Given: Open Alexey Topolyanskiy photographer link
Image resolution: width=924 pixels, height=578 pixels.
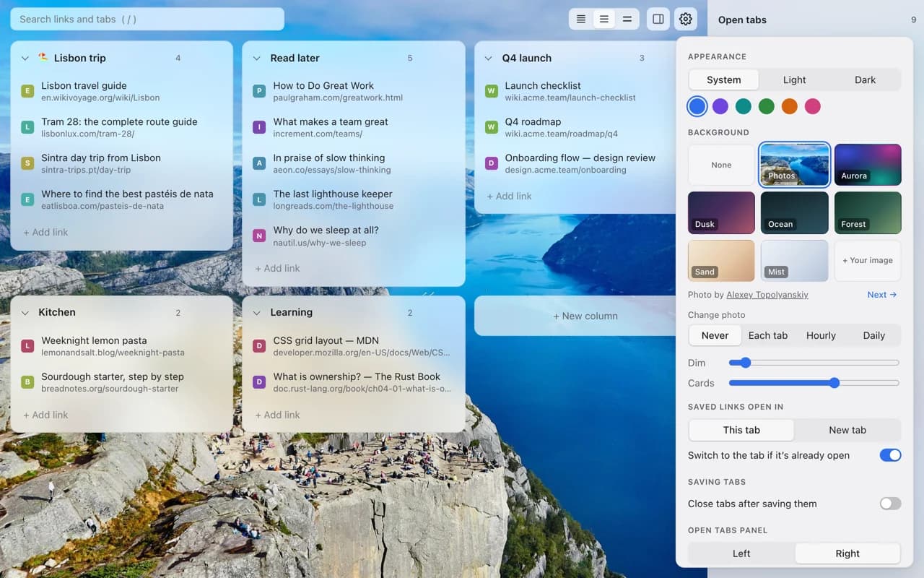Looking at the screenshot, I should 767,295.
